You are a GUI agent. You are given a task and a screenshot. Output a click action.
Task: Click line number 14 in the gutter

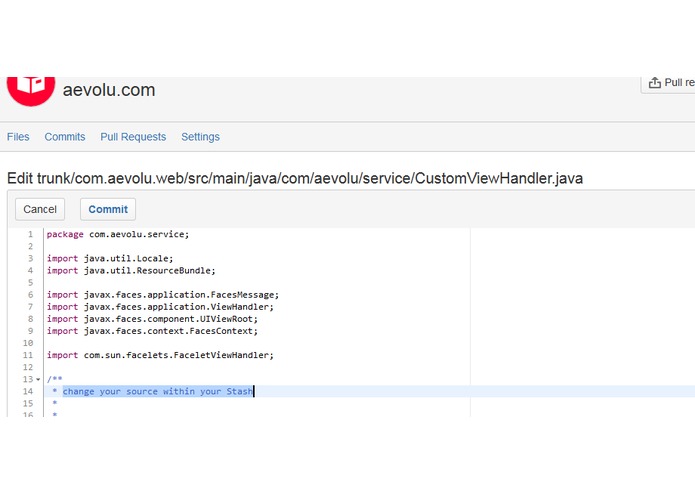(x=28, y=391)
